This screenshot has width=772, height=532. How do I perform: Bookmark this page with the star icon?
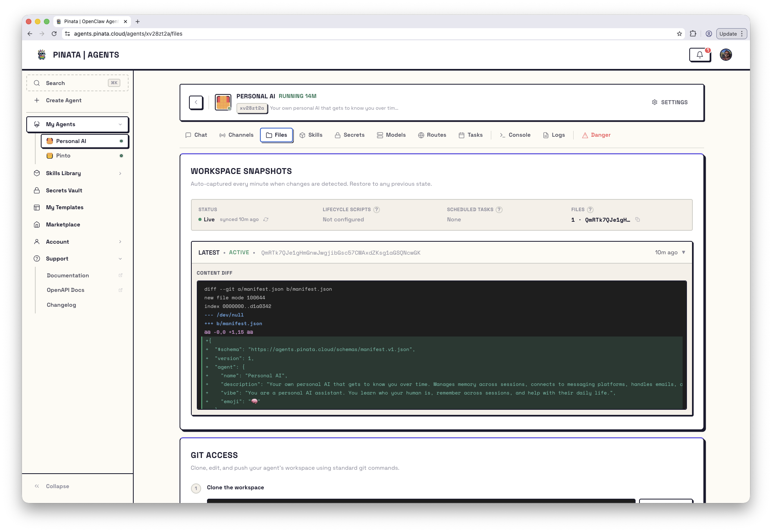click(x=679, y=34)
